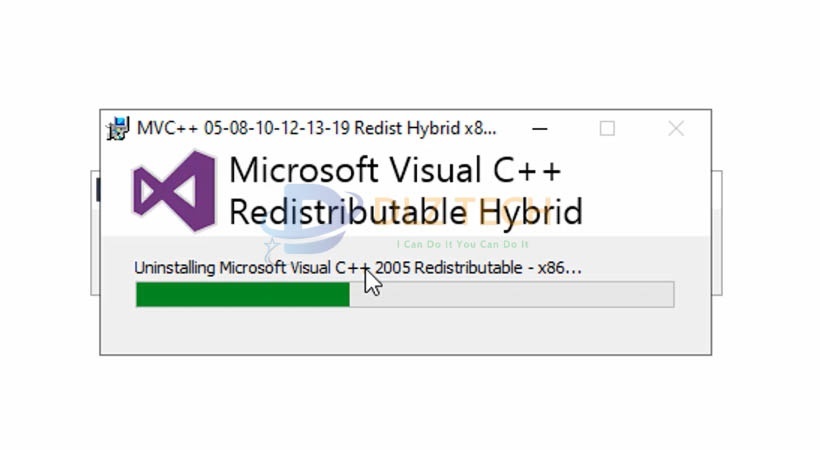820x450 pixels.
Task: Click the gray unfilled part of the progress bar
Action: coord(510,294)
